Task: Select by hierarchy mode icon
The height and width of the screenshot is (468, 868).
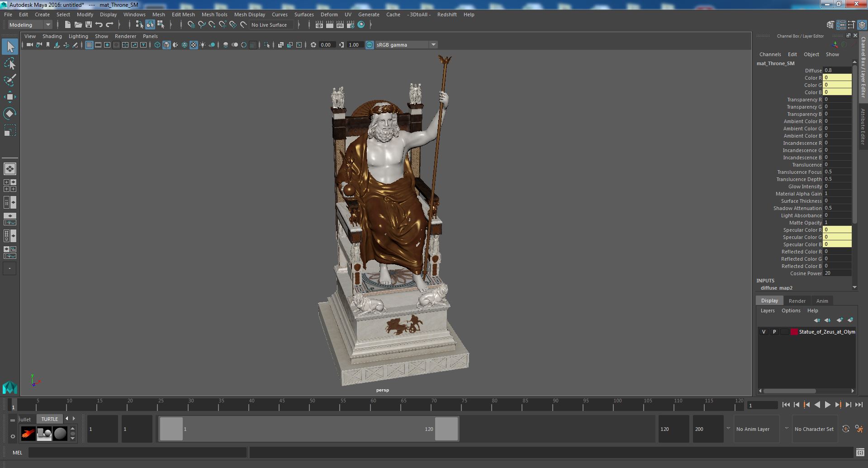Action: pos(139,25)
